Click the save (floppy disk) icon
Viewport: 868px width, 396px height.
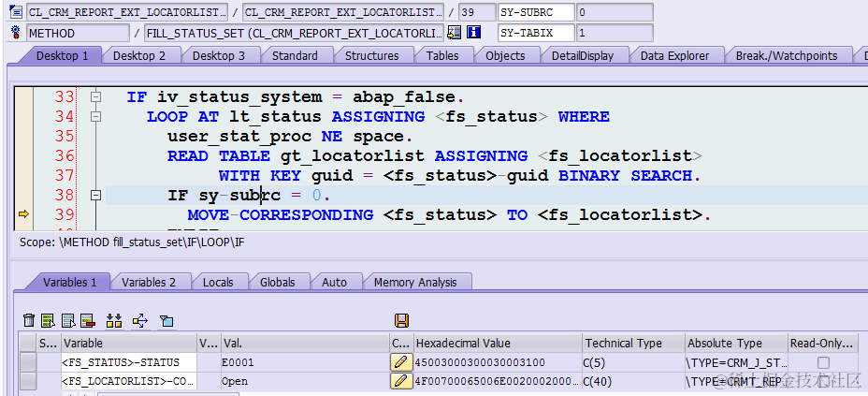point(401,320)
